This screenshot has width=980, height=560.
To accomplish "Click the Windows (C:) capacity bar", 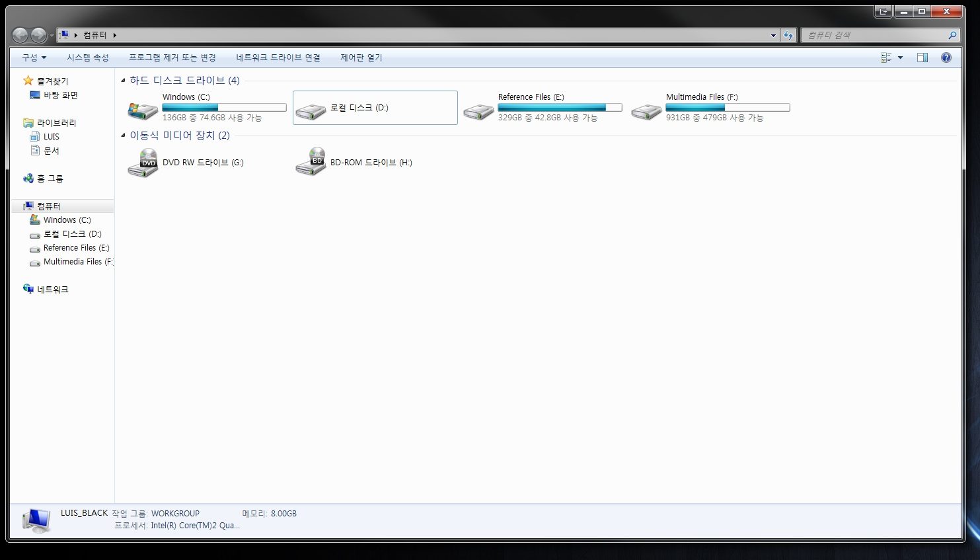I will [x=224, y=107].
